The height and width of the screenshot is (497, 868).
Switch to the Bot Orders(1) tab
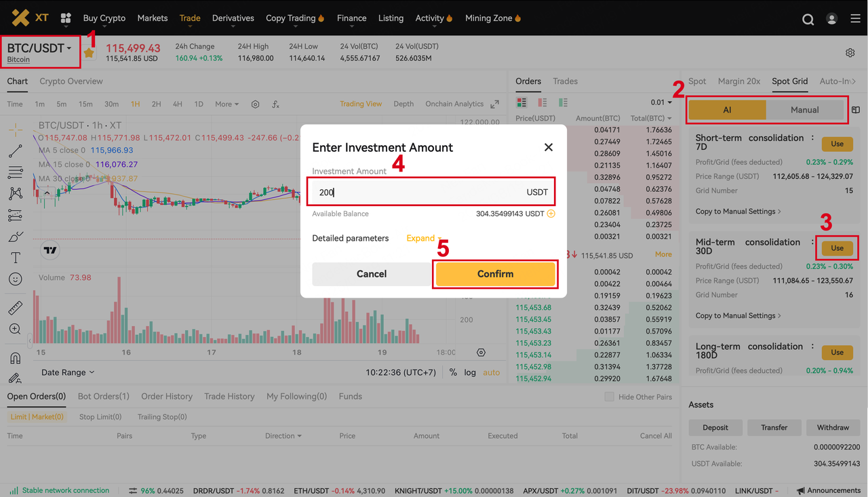point(103,397)
